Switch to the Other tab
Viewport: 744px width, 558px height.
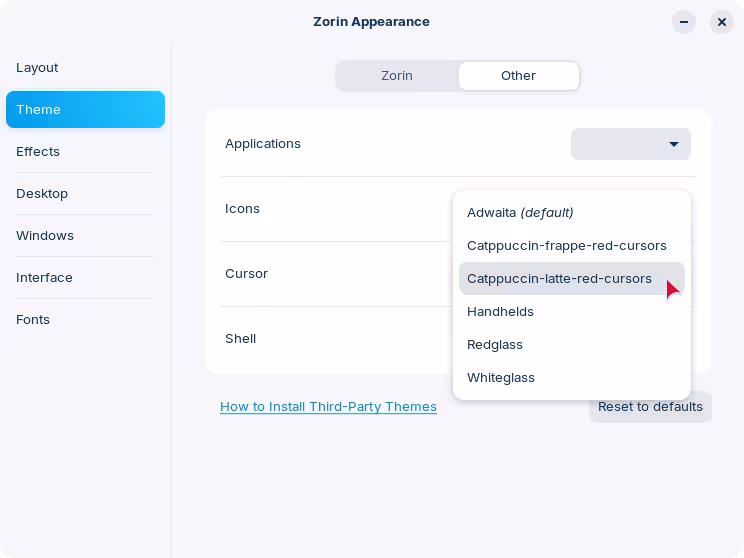(518, 76)
